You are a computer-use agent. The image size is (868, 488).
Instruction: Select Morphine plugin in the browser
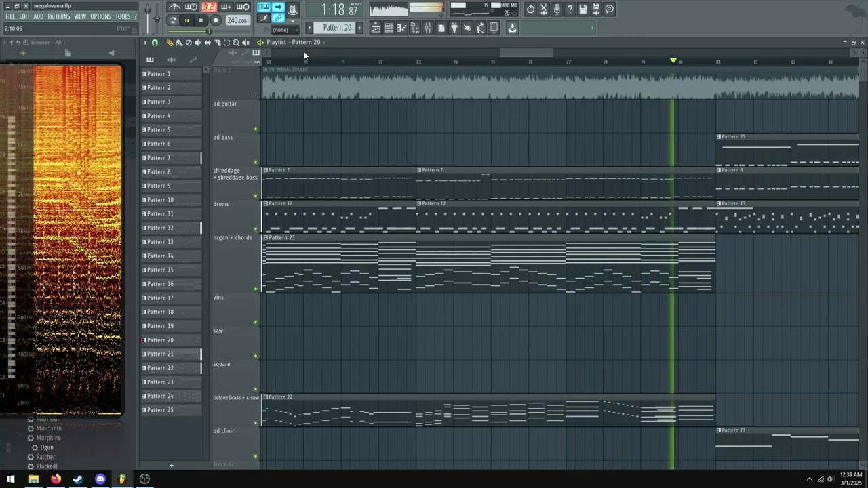coord(48,438)
